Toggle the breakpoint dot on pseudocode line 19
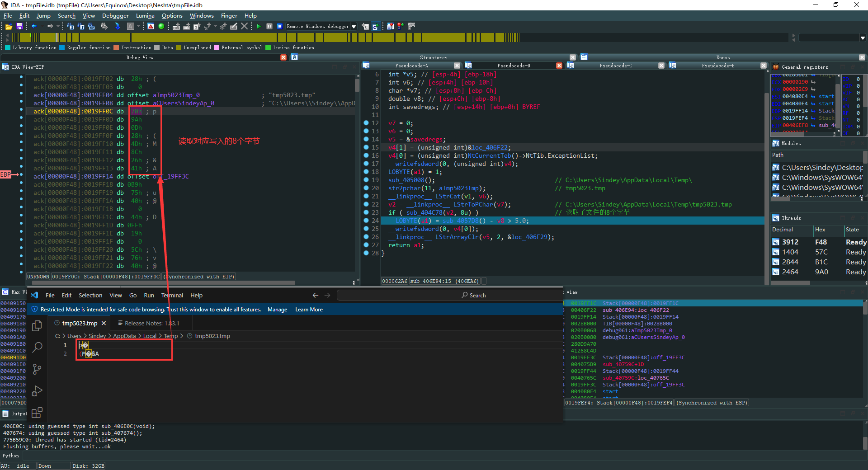 coord(366,180)
